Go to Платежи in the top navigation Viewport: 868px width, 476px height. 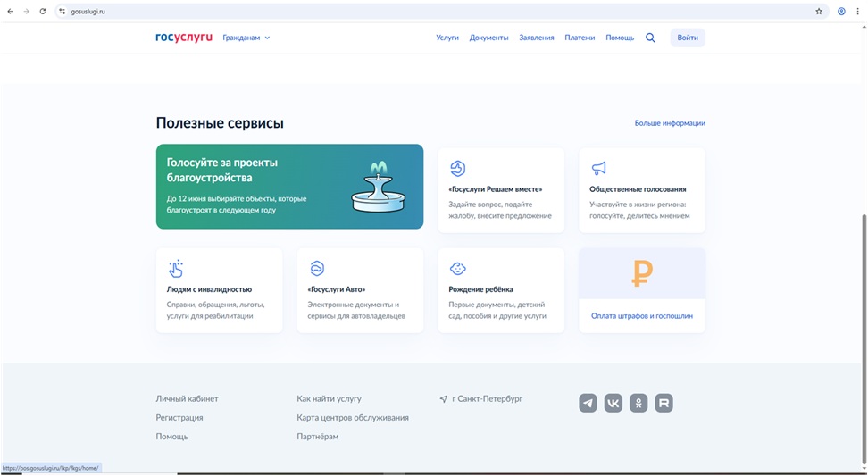coord(580,38)
